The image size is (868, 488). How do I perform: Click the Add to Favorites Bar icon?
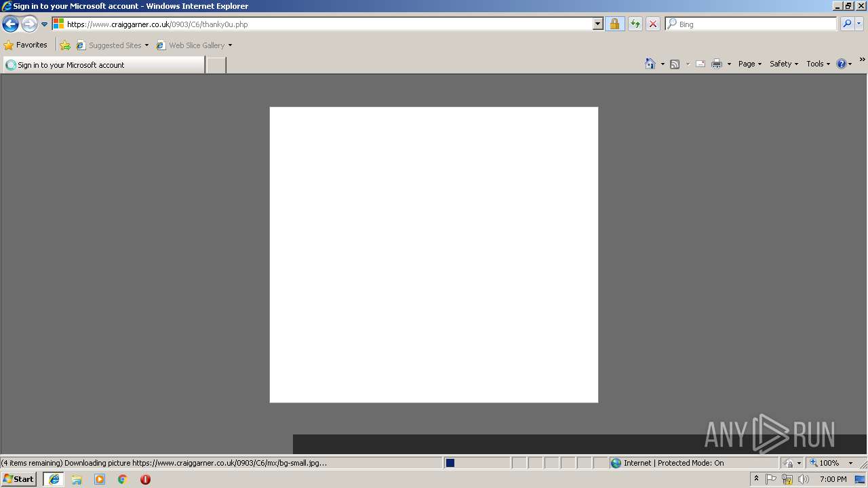(65, 45)
